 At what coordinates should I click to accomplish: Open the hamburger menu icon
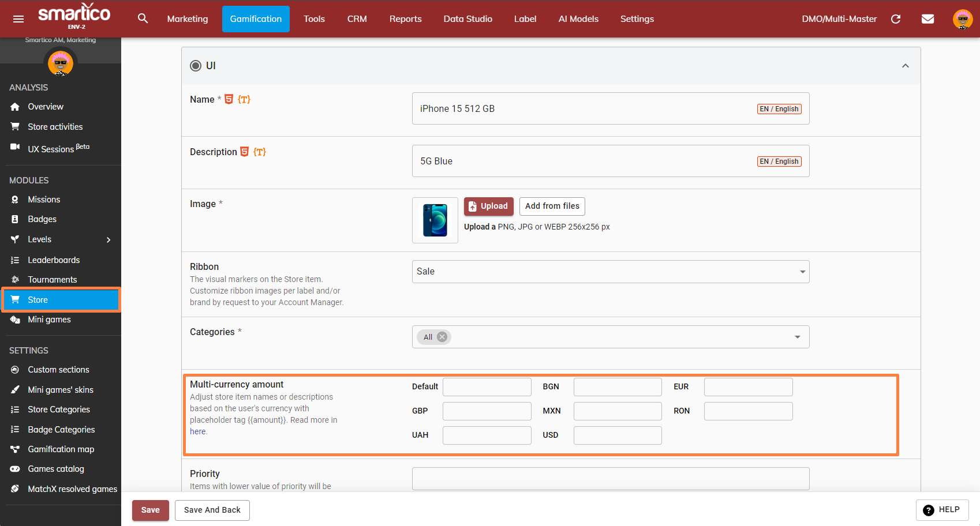[x=18, y=19]
